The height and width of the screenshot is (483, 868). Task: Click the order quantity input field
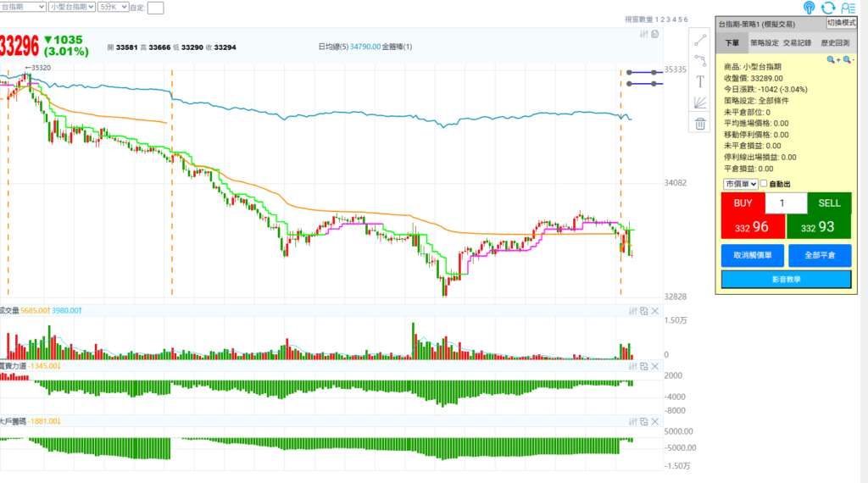coord(786,203)
